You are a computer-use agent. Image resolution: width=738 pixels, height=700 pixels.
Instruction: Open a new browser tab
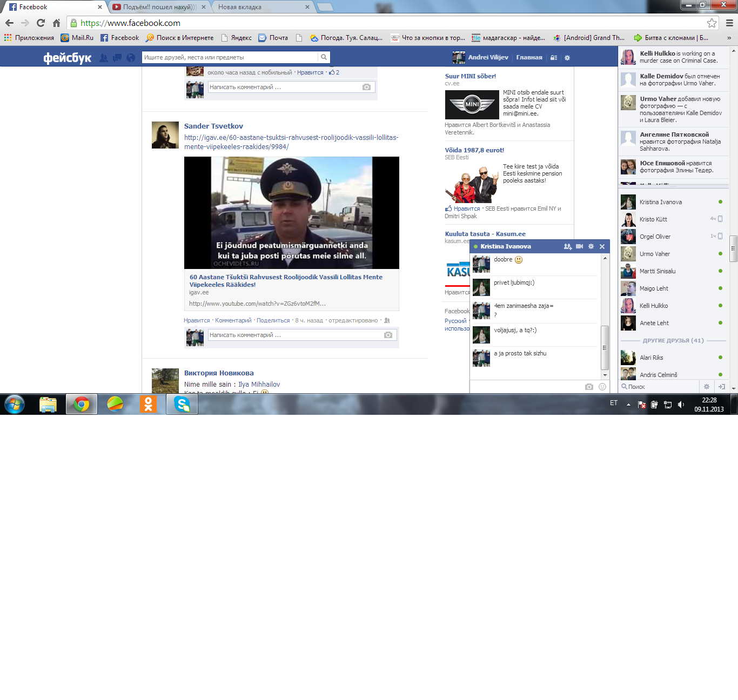pyautogui.click(x=325, y=7)
